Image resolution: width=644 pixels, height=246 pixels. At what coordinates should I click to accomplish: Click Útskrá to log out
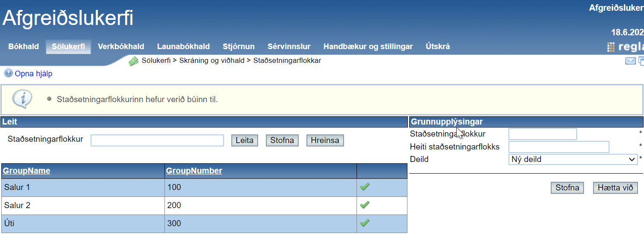[438, 47]
